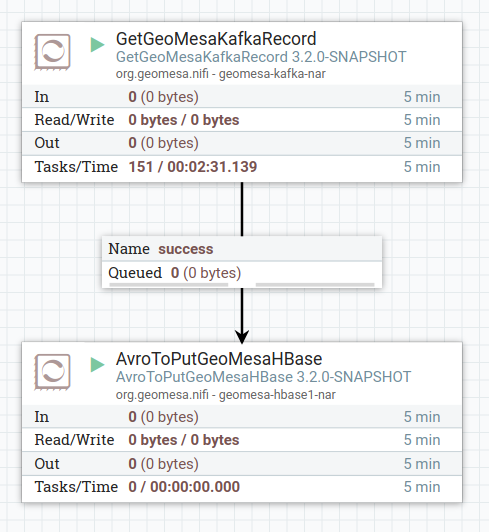Click the Queued 0 (0 bytes) connection row
The image size is (489, 532).
[x=242, y=273]
